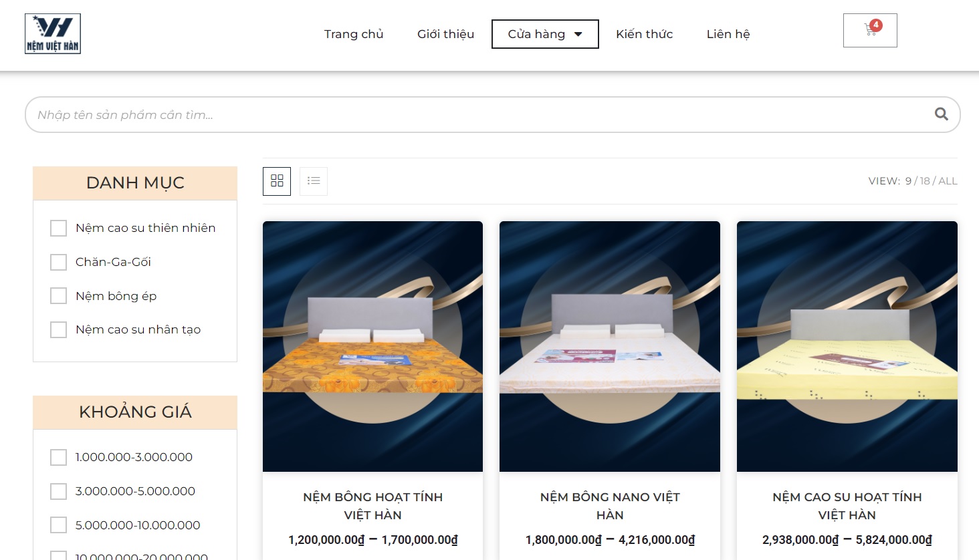Check the 3.000.000-5.000.000 price range
This screenshot has width=979, height=560.
click(59, 491)
